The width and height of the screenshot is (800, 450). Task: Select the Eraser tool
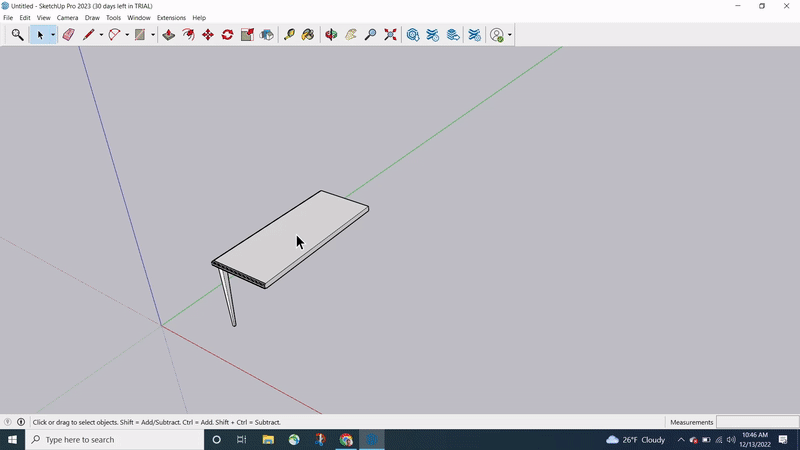[68, 35]
